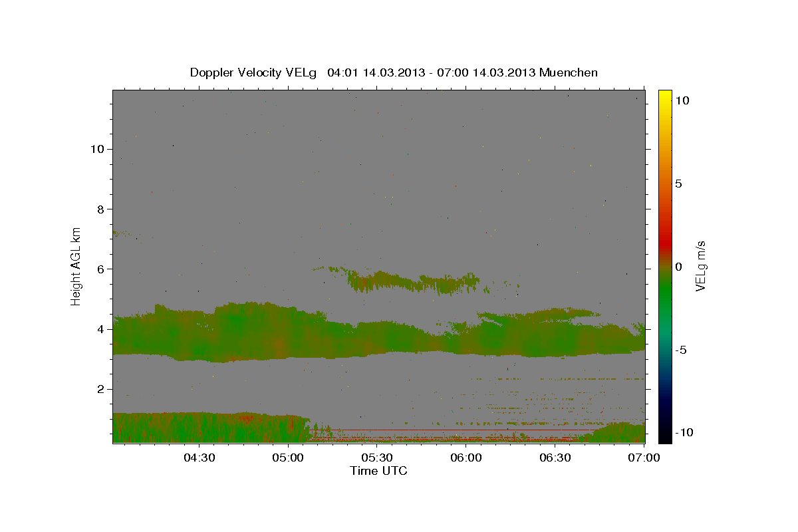The image size is (798, 532).
Task: Click the yellow top of the colorbar
Action: (x=665, y=96)
